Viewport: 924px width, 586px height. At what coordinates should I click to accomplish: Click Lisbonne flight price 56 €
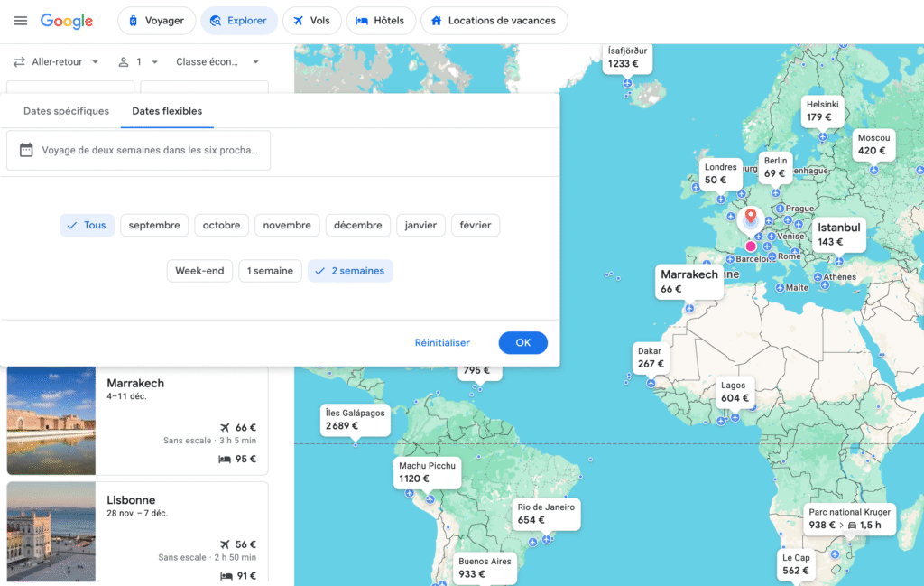238,544
